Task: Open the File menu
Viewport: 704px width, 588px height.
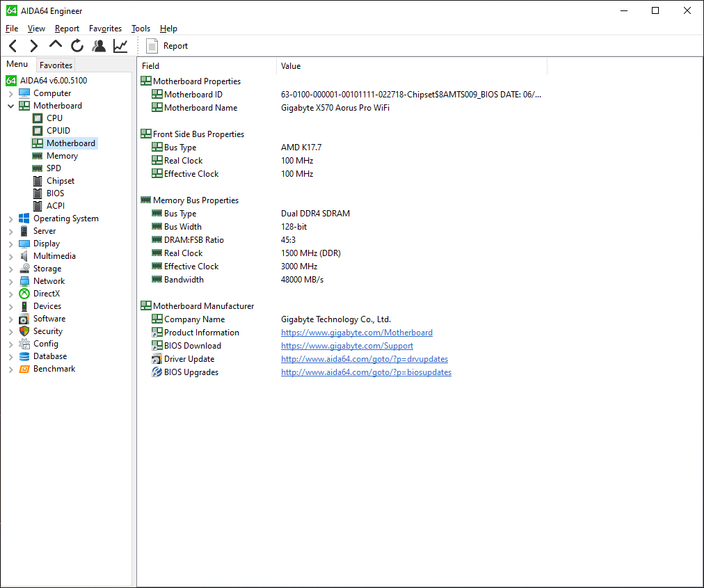Action: pyautogui.click(x=12, y=29)
